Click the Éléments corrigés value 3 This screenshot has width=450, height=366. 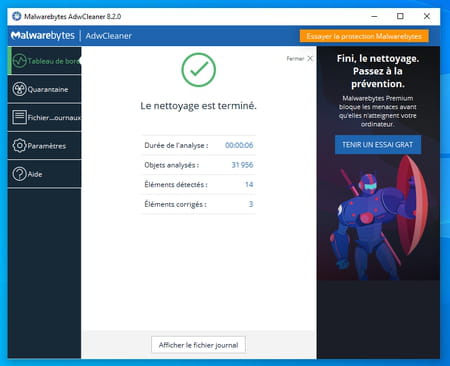[251, 204]
